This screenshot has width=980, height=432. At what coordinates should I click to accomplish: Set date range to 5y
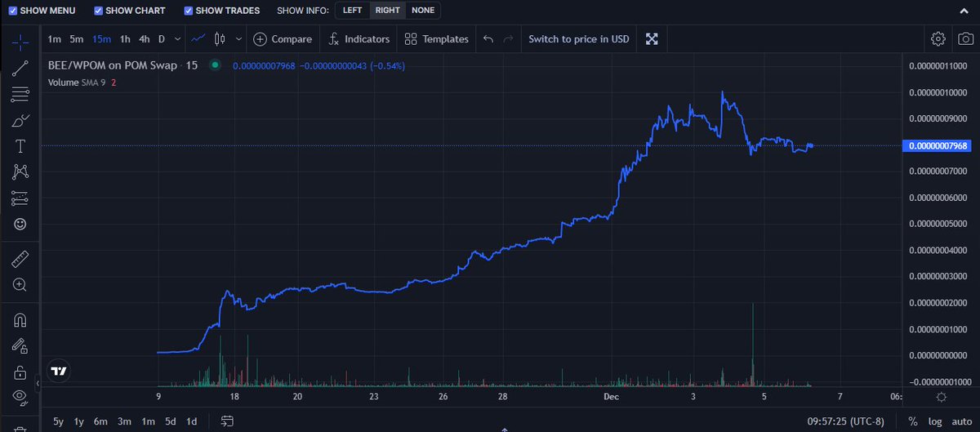tap(58, 421)
